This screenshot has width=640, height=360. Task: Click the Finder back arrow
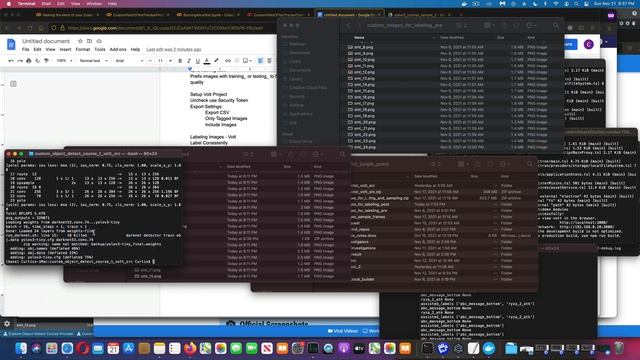(x=348, y=25)
